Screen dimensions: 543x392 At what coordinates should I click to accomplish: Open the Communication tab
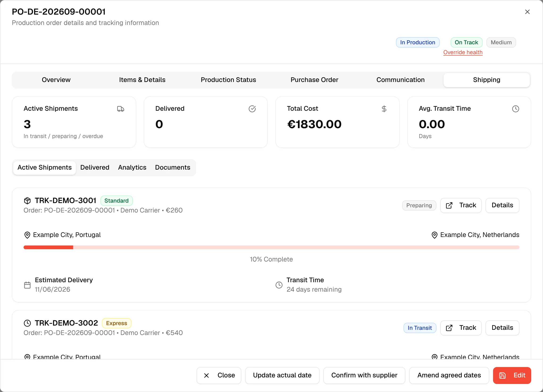(400, 80)
